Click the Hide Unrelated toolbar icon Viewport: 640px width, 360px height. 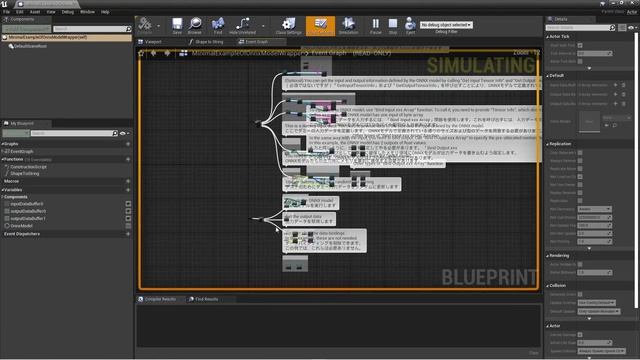coord(242,25)
